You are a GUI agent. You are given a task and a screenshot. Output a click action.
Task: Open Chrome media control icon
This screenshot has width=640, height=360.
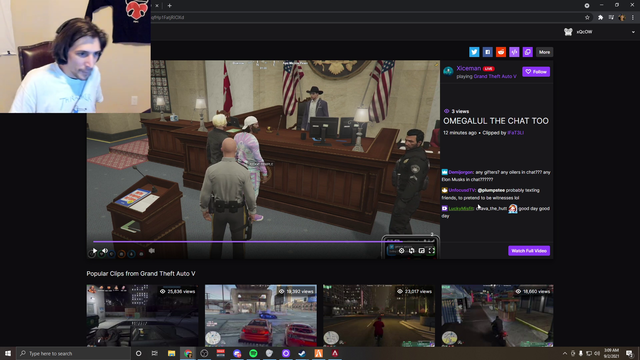pos(611,18)
